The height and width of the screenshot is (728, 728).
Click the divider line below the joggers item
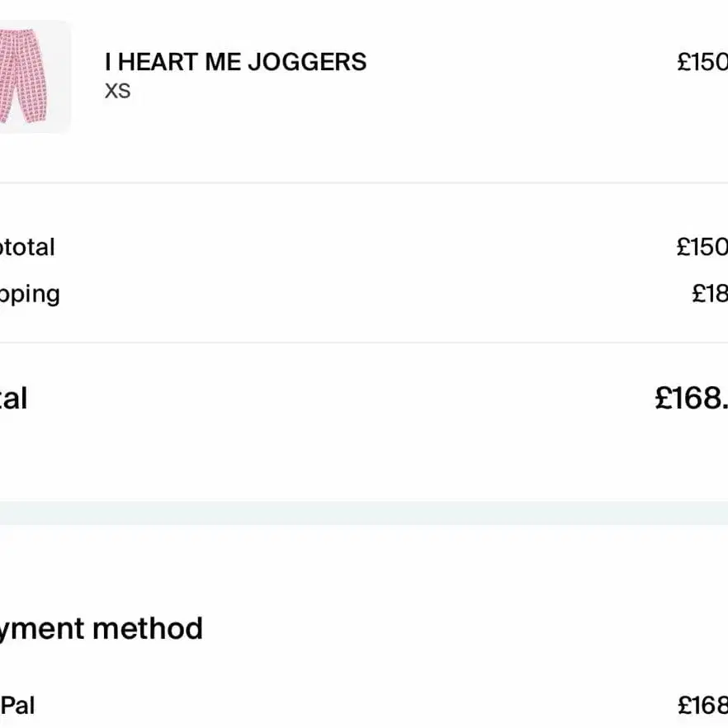363,182
